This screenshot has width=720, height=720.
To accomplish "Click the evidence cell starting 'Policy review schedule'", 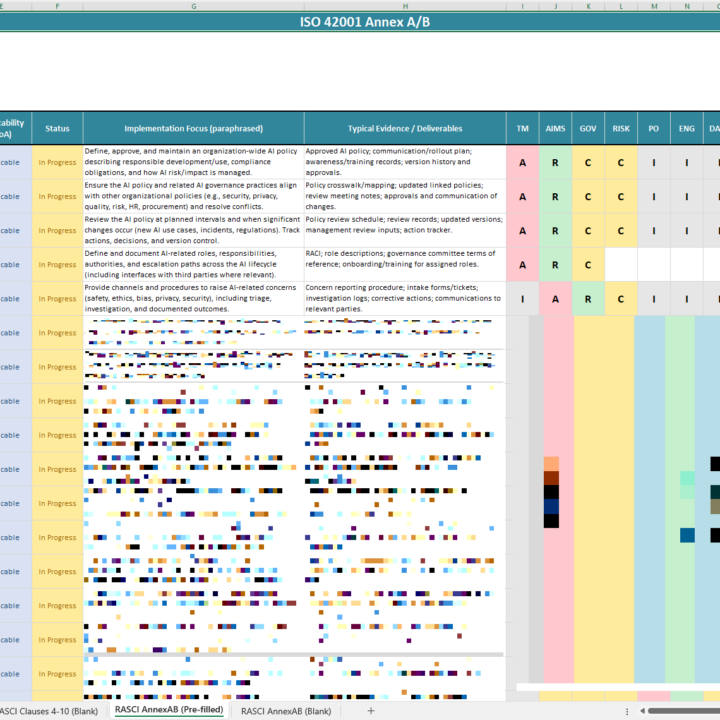I will click(405, 230).
